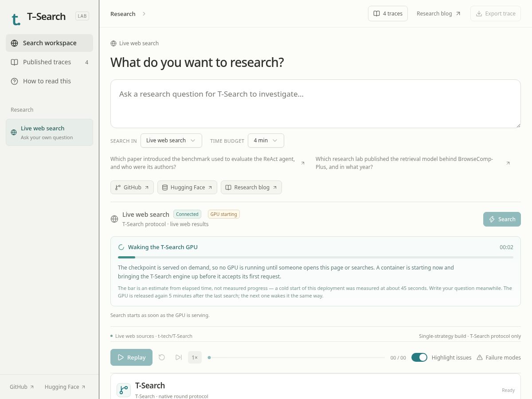Click the Published traces count 4
532x399 pixels.
(x=87, y=63)
